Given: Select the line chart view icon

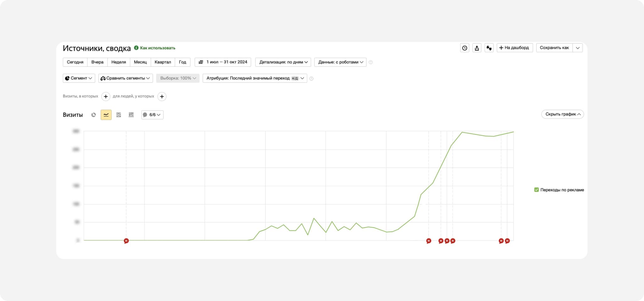Looking at the screenshot, I should point(106,115).
